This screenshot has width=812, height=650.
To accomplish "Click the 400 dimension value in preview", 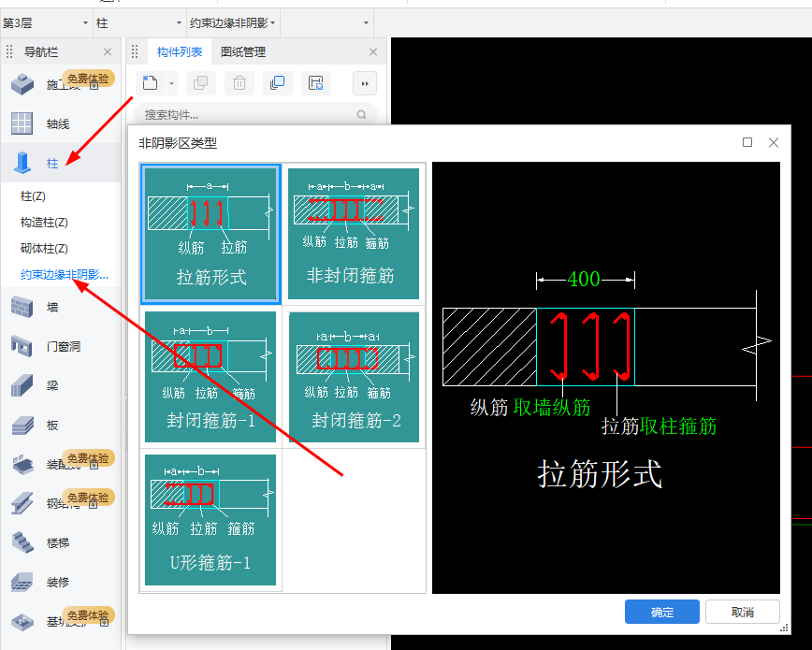I will tap(584, 279).
